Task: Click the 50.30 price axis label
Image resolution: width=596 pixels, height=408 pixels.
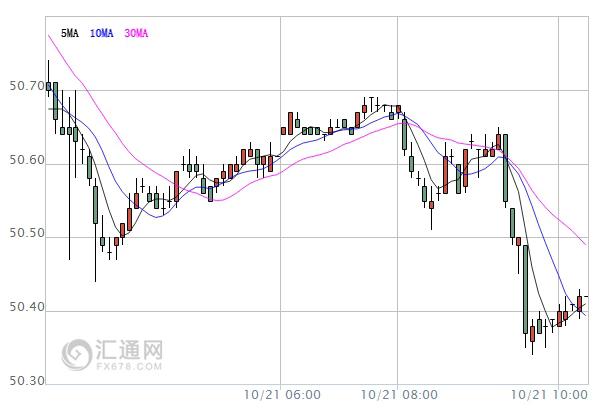Action: tap(27, 381)
